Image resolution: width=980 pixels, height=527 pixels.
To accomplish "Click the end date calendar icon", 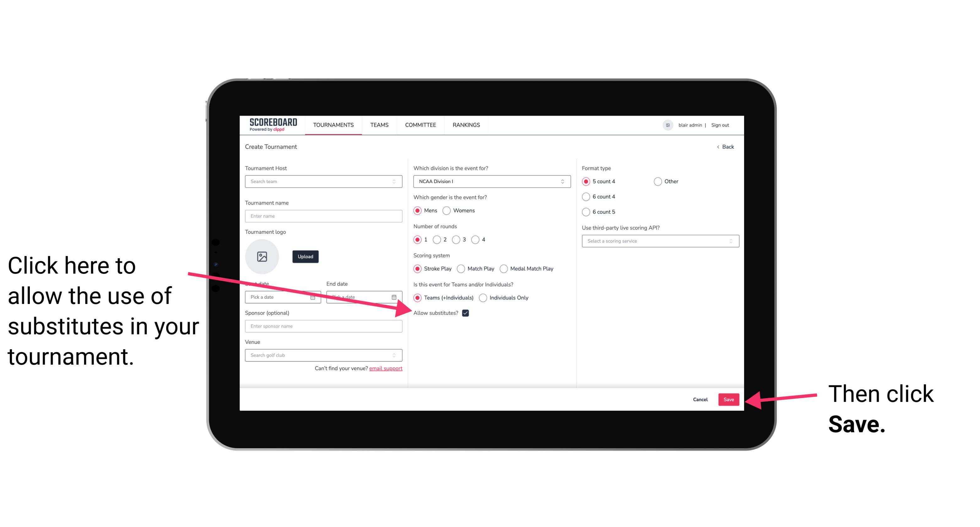I will pyautogui.click(x=395, y=297).
